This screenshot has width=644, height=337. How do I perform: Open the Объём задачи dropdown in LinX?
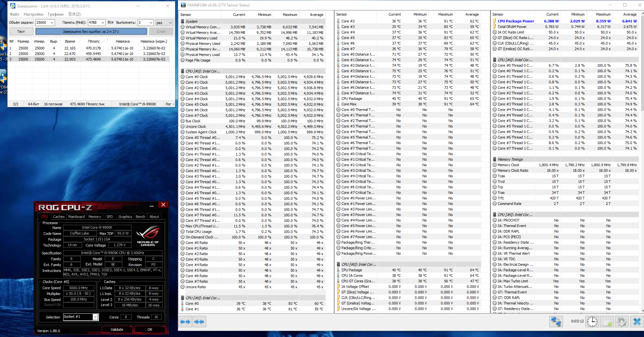coord(52,22)
